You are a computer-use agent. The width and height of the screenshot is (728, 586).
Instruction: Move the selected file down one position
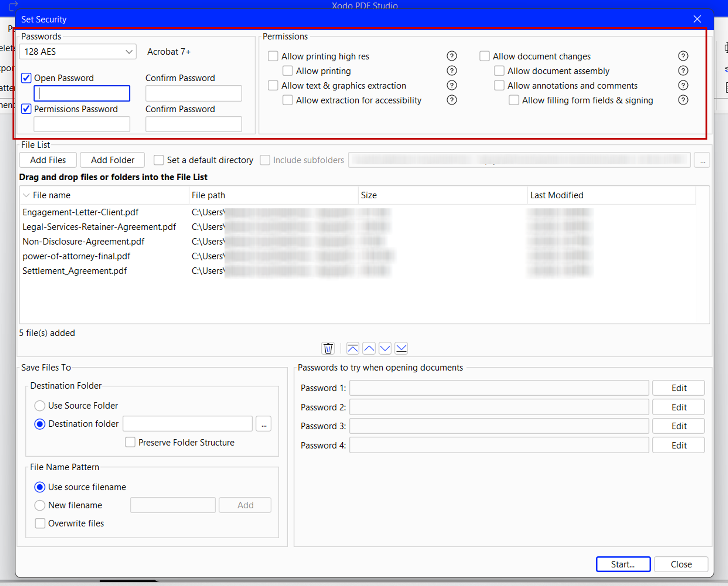click(385, 348)
